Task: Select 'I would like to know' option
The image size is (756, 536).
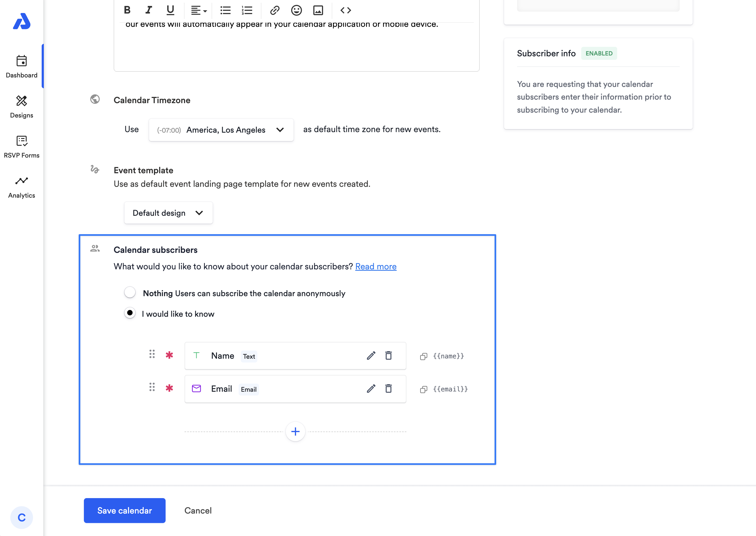Action: click(x=130, y=313)
